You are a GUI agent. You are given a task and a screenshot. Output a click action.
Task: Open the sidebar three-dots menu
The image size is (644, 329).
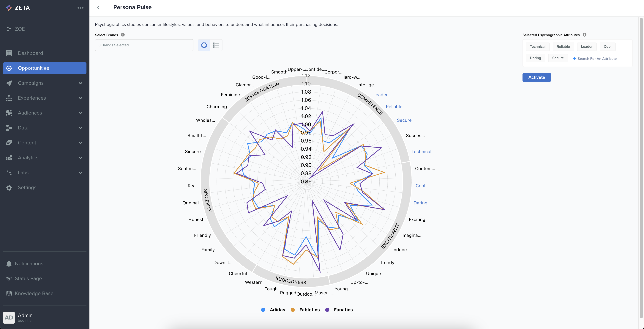pyautogui.click(x=80, y=8)
